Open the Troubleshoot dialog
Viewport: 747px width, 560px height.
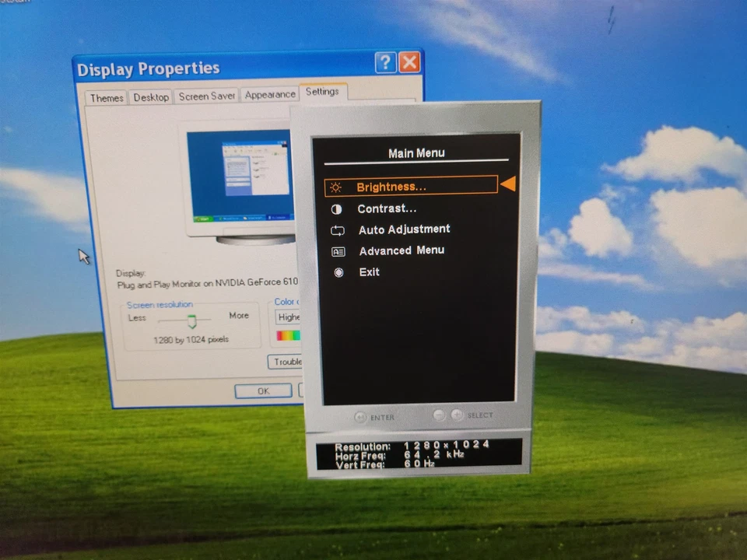(289, 362)
